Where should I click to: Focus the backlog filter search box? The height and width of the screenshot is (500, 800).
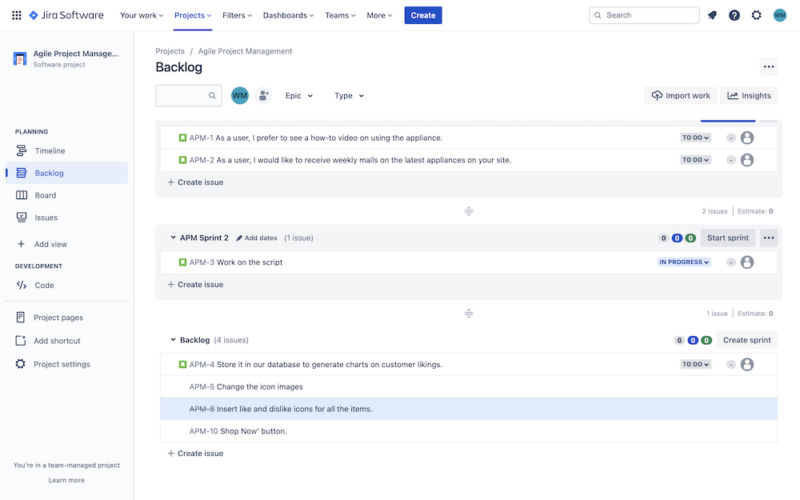(188, 95)
